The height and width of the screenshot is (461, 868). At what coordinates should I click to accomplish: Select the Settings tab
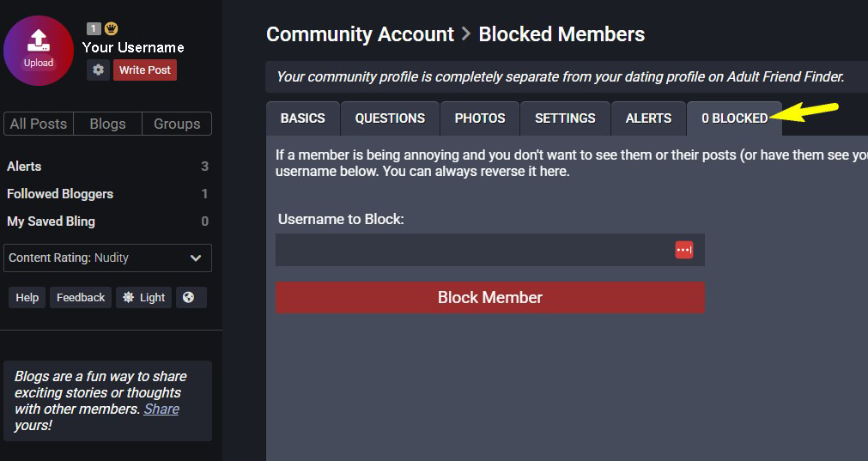pos(565,118)
